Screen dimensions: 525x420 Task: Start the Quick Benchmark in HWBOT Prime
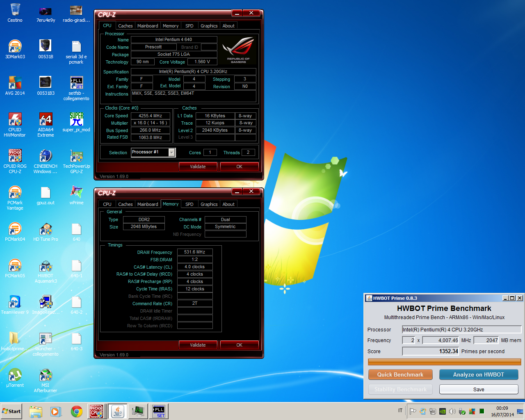400,374
